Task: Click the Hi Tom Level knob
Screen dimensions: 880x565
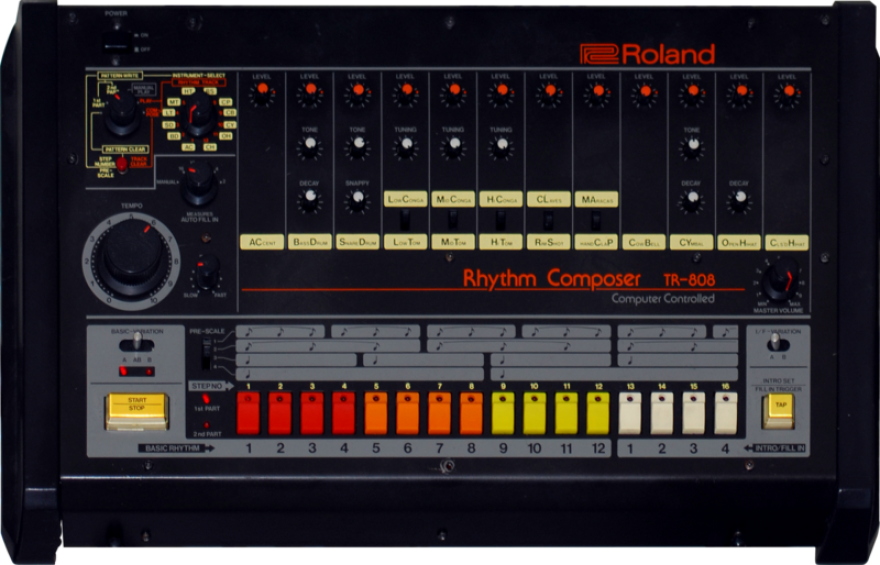Action: point(501,93)
